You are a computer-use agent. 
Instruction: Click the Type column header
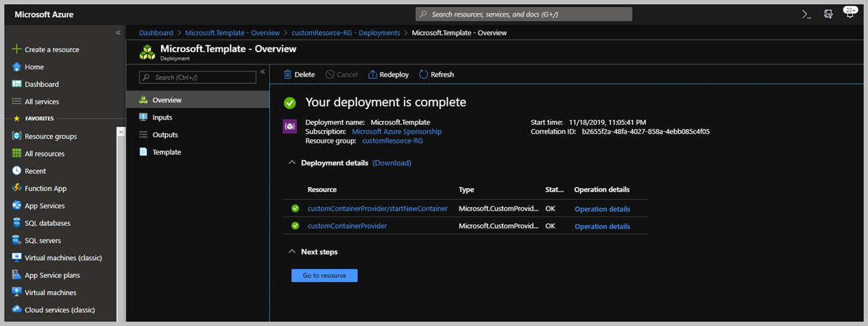click(x=466, y=189)
